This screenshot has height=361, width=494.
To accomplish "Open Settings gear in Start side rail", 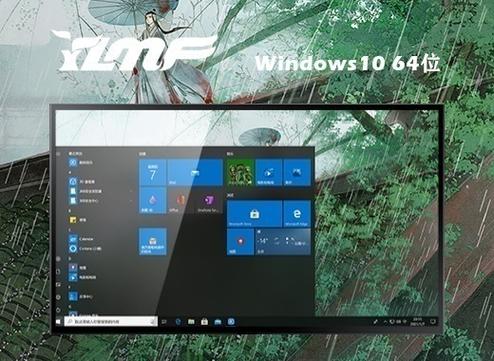I will pos(58,297).
